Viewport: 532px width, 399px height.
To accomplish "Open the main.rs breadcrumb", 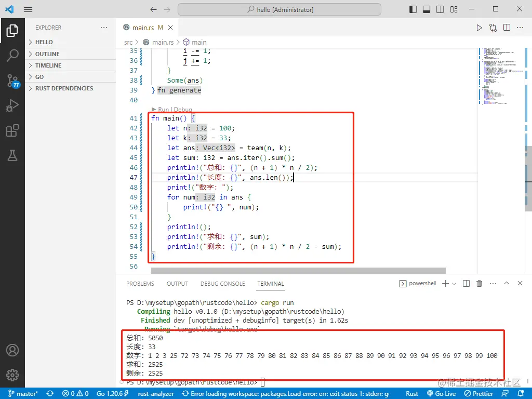I will coord(158,42).
